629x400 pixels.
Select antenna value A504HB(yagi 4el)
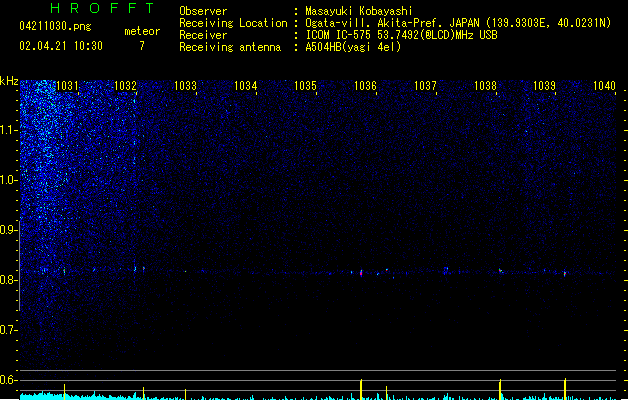tap(353, 47)
